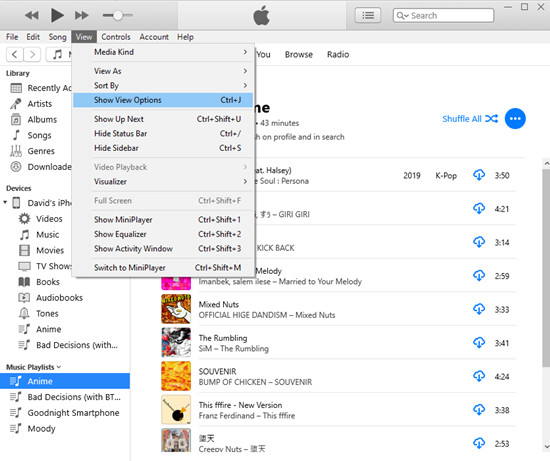Open the Account menu
The width and height of the screenshot is (550, 461).
coord(154,37)
